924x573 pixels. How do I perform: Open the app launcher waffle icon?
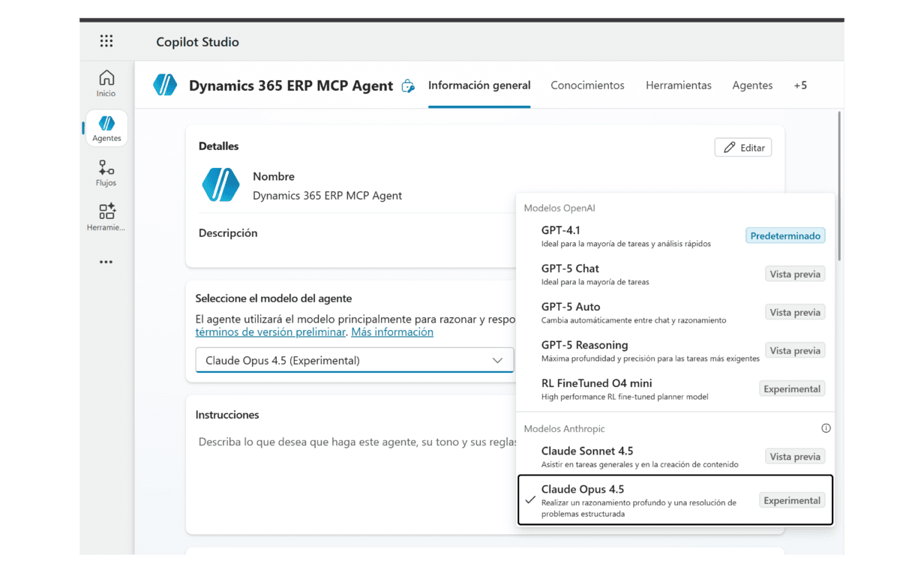106,41
